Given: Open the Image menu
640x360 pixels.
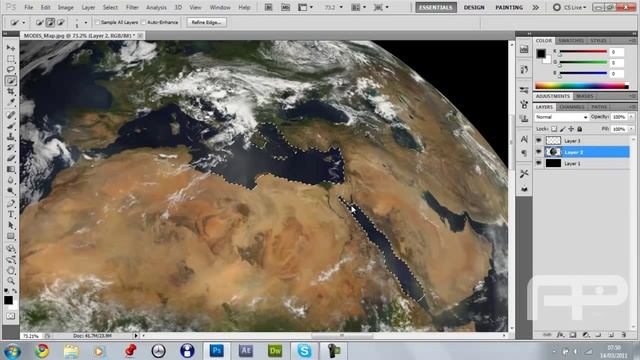Looking at the screenshot, I should click(65, 7).
